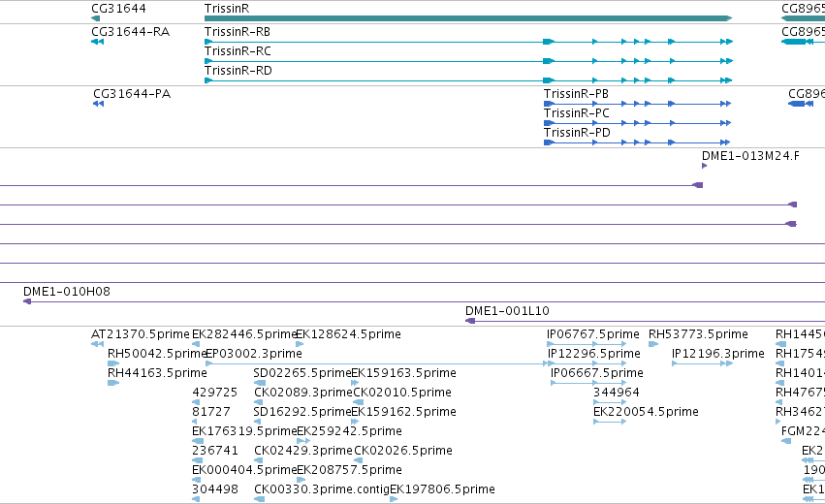Select EST IP06667.5prime
Viewport: 825px width, 504px height.
point(596,373)
